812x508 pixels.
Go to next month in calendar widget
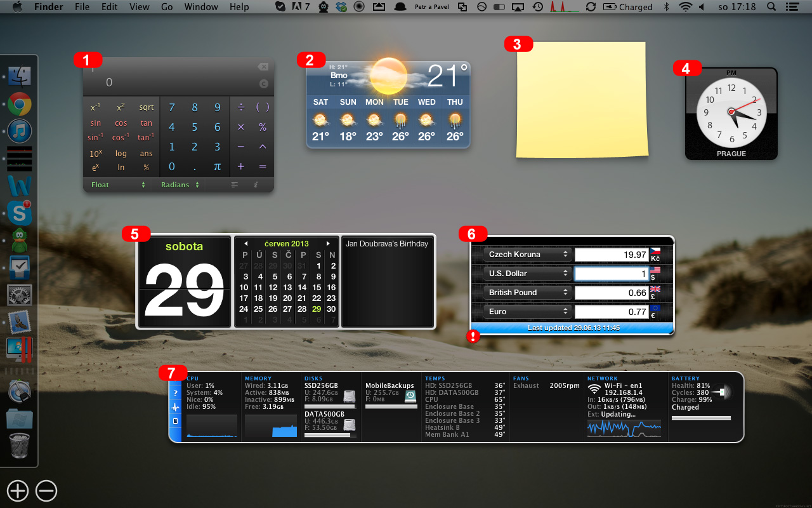(x=328, y=244)
